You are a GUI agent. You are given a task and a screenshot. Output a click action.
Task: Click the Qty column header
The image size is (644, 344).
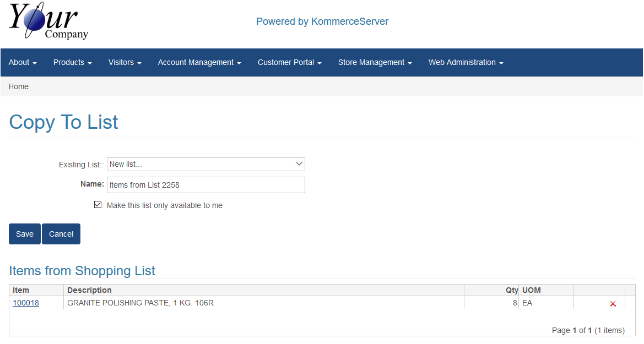[x=512, y=290]
